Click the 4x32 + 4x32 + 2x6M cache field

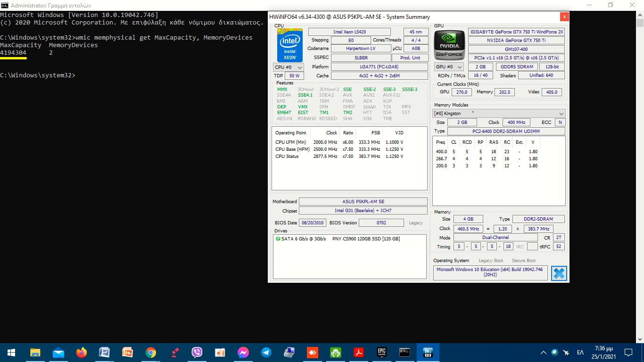tap(379, 75)
